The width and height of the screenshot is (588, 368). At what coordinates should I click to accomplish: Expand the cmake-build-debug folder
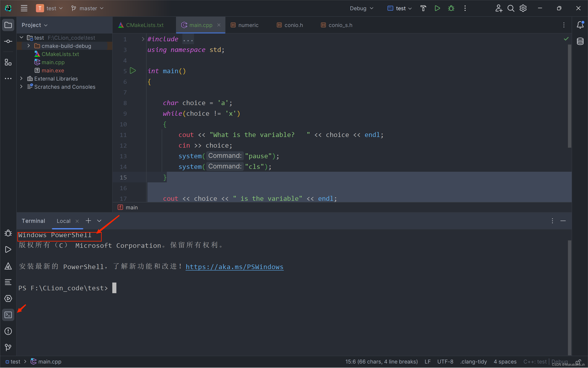coord(29,46)
